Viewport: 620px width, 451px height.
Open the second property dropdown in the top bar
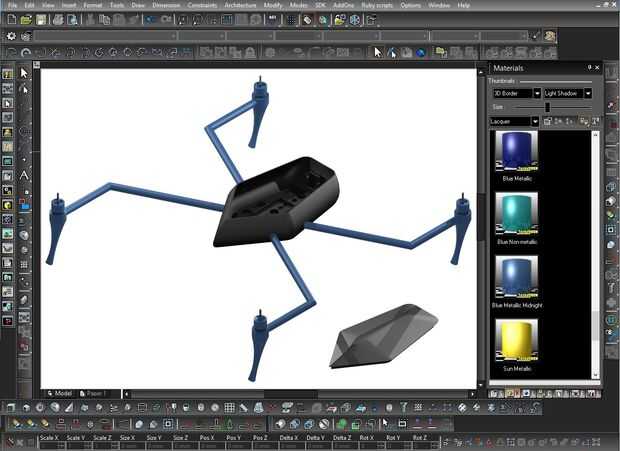click(202, 36)
